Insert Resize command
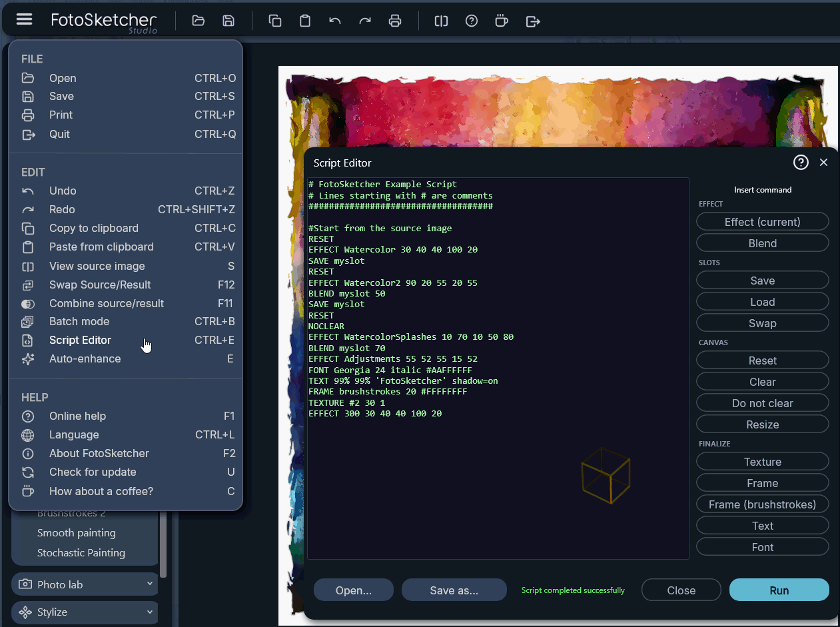The height and width of the screenshot is (627, 840). coord(762,424)
